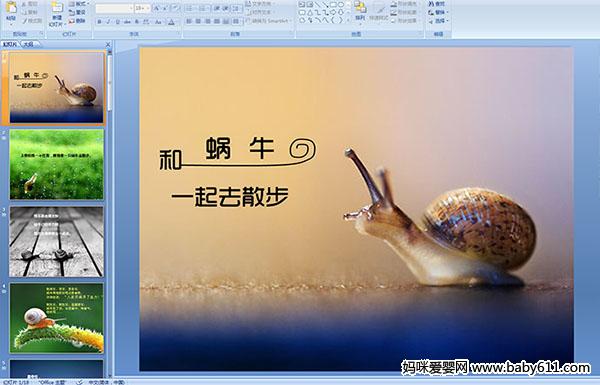
Task: Toggle Justify text alignment
Action: point(217,21)
